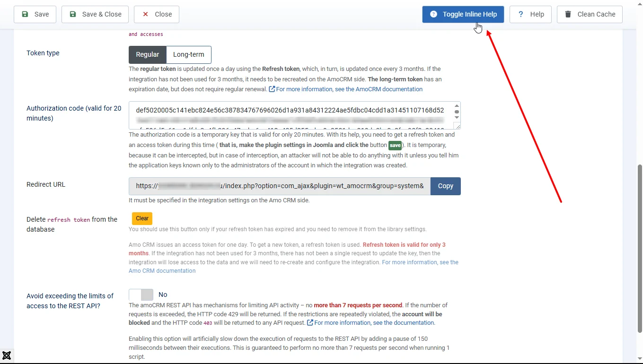Screen dimensions: 643x364
Task: Grab the authorization code textarea resize handle
Action: pos(457,126)
